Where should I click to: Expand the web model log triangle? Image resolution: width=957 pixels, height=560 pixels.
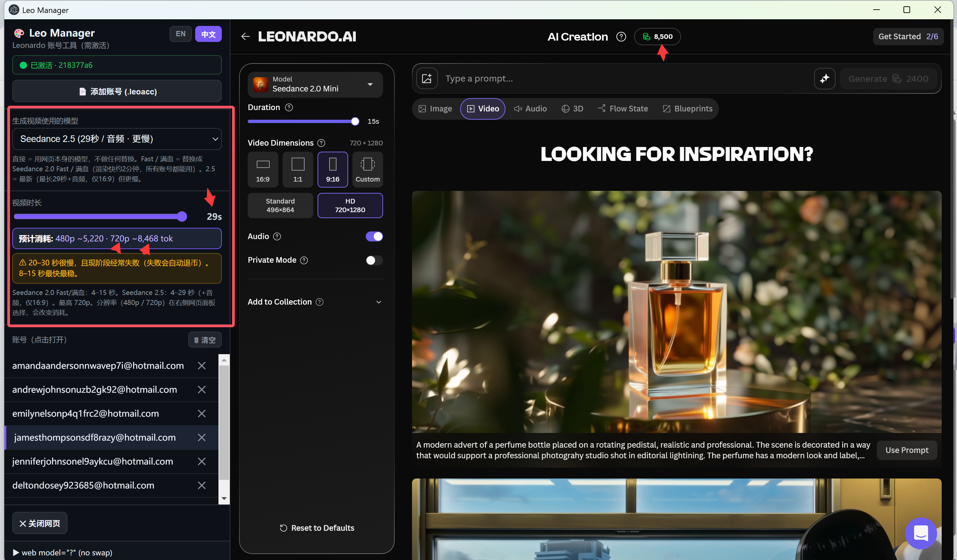(16, 552)
